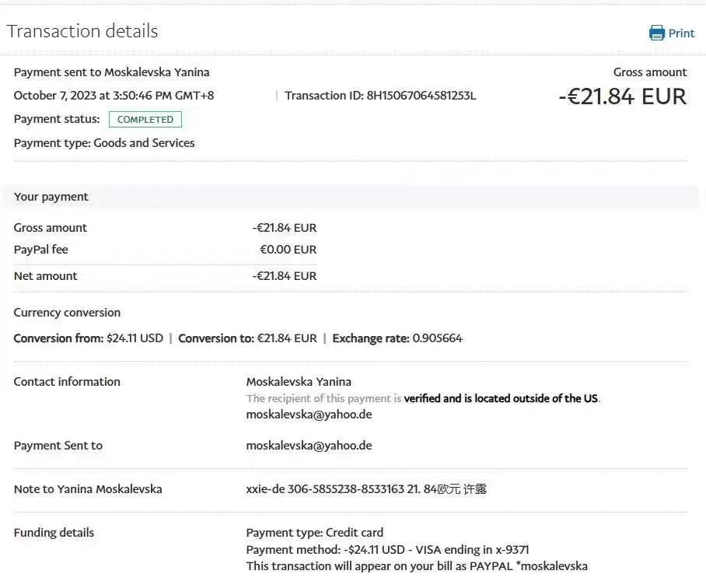The width and height of the screenshot is (706, 588).
Task: Click the verified and located outside US text
Action: point(501,398)
